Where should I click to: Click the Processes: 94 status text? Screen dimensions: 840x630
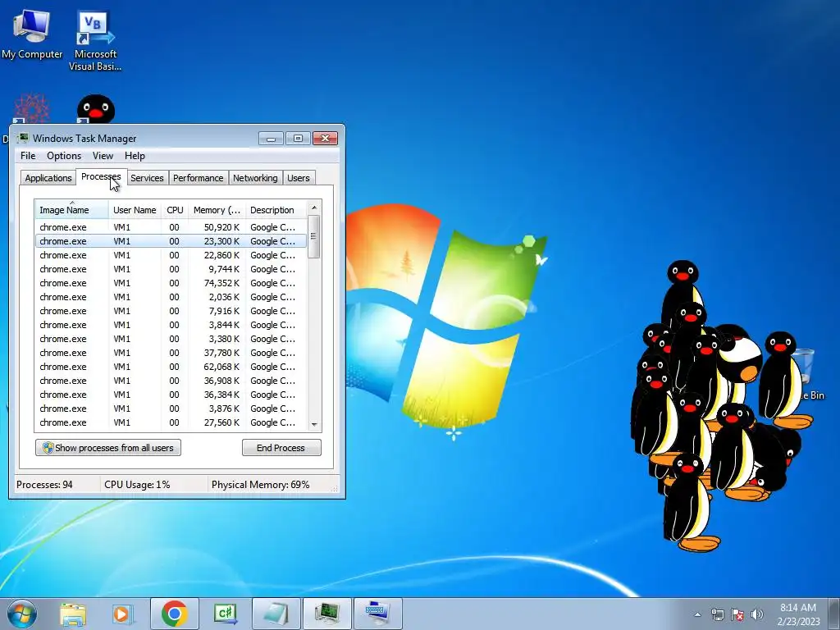(x=44, y=485)
